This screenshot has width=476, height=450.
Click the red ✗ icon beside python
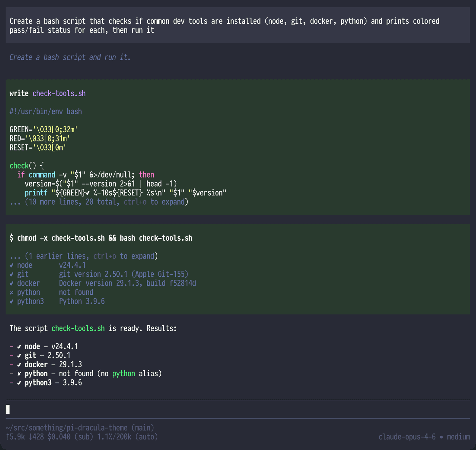(x=11, y=292)
